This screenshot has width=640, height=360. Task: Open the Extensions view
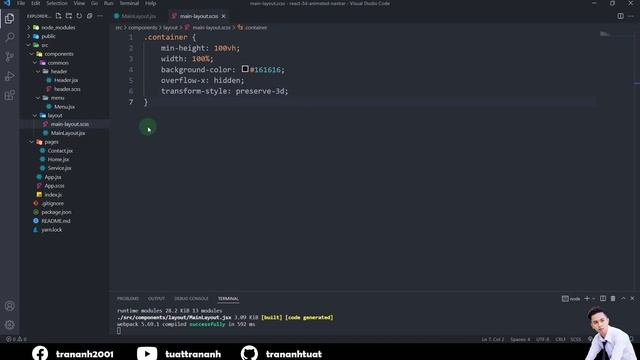9,96
